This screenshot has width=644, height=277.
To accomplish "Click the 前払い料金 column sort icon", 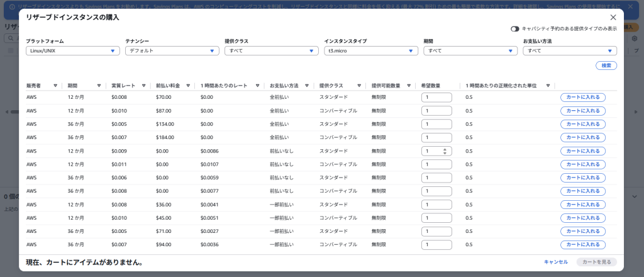I will (x=188, y=86).
